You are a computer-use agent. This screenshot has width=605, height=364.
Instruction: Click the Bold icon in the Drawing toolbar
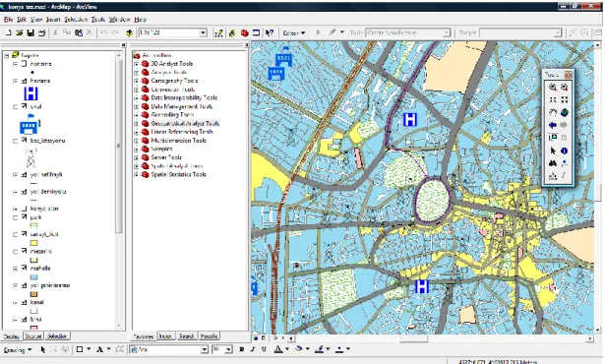[242, 349]
